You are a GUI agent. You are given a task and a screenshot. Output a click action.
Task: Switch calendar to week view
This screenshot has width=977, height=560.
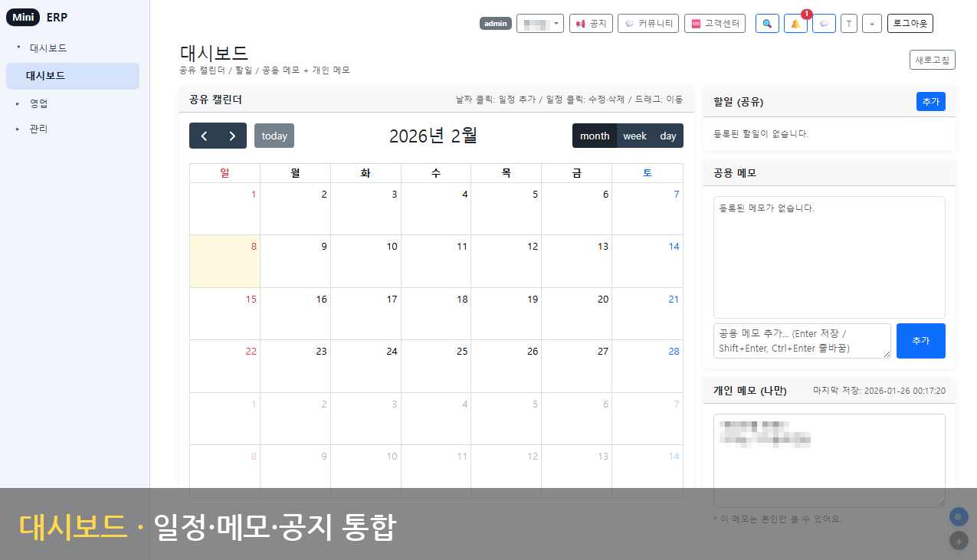coord(634,136)
